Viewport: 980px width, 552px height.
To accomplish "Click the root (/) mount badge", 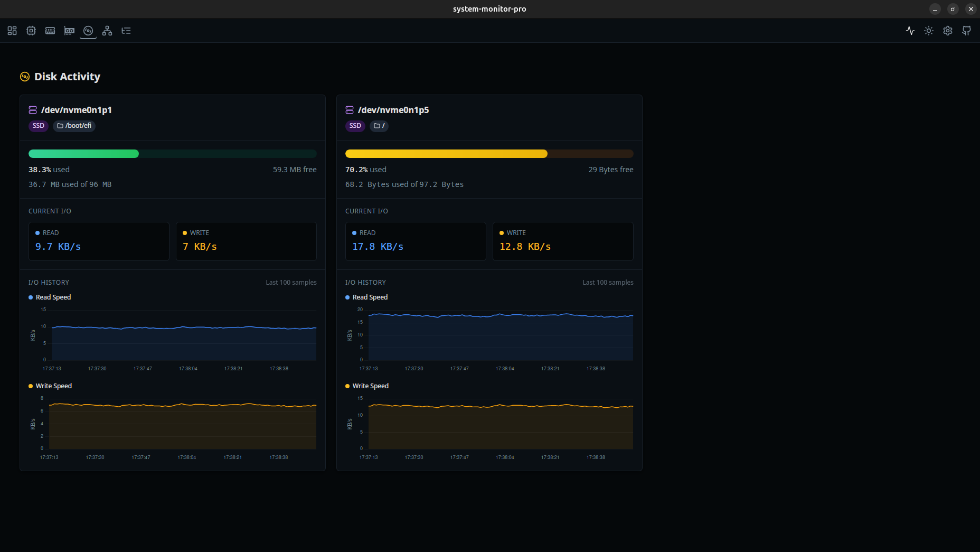I will [379, 126].
